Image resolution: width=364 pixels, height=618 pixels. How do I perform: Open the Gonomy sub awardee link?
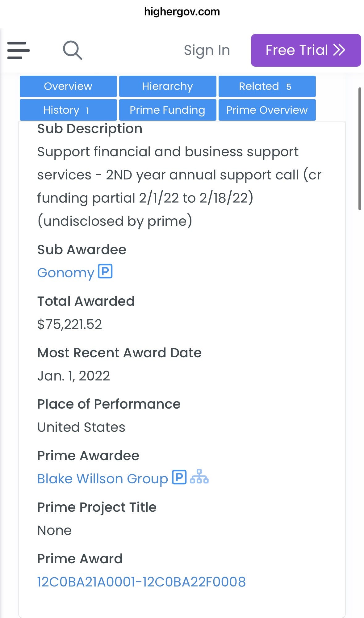pyautogui.click(x=65, y=273)
